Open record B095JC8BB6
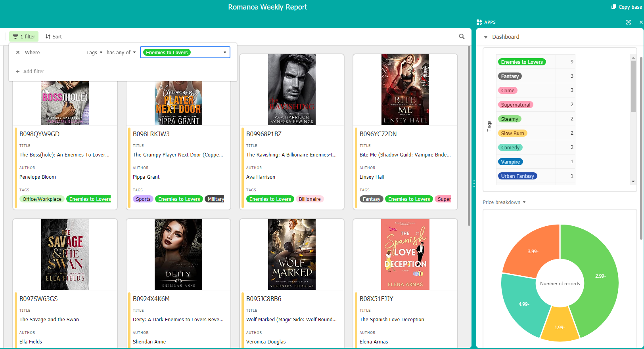The height and width of the screenshot is (349, 644). [264, 299]
